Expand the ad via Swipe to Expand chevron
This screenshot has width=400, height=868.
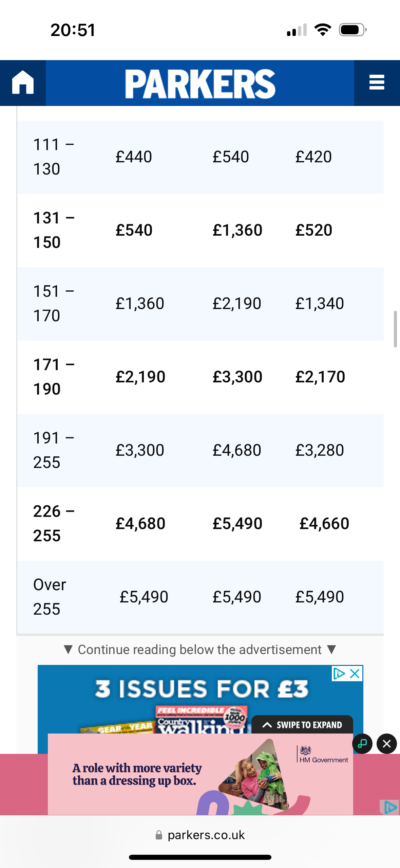click(267, 725)
